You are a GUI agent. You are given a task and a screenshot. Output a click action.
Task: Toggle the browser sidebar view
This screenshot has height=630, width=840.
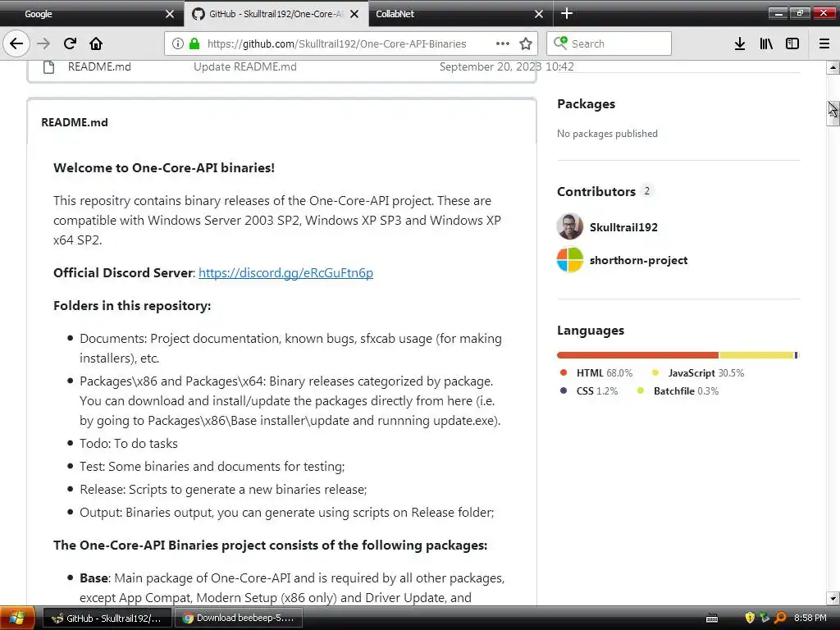pos(792,43)
